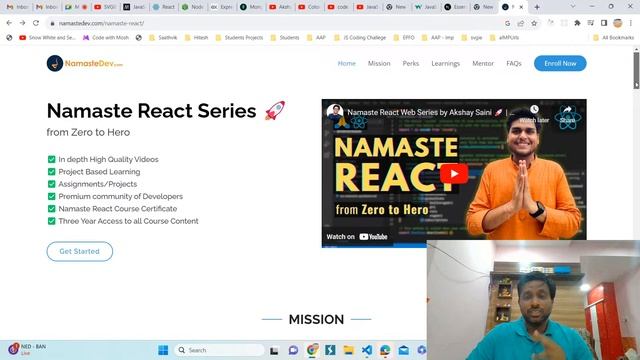Screen dimensions: 640x360
Task: Open a new browser tab
Action: 537,7
